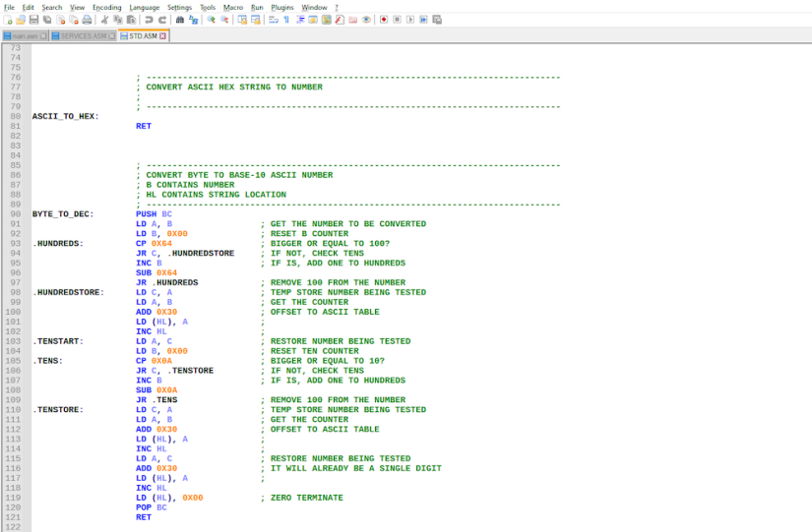Close the STD.ASM tab

[163, 36]
